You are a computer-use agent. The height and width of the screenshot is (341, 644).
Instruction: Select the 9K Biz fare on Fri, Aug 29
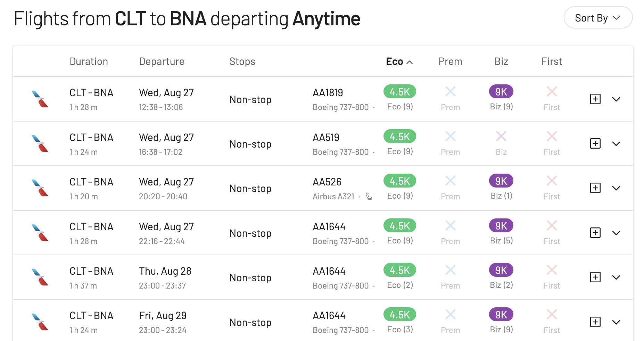501,315
